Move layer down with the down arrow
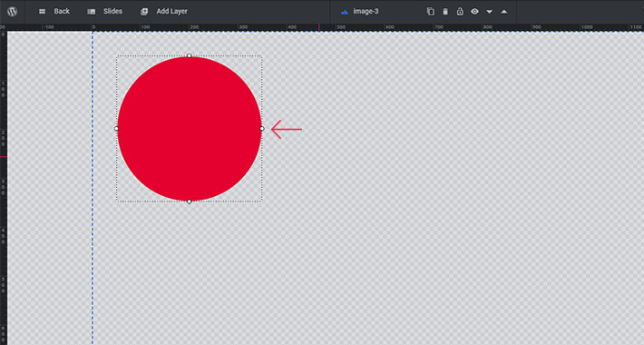The image size is (644, 345). 490,12
